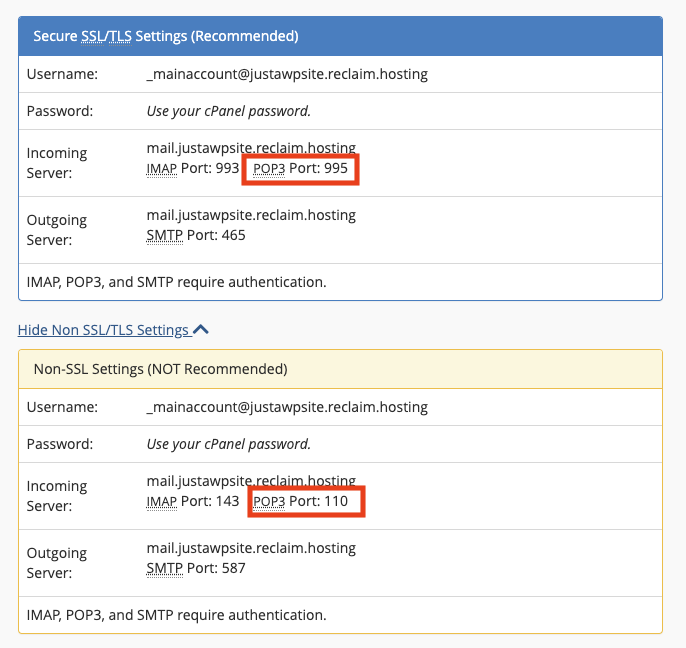Image resolution: width=686 pixels, height=648 pixels.
Task: Click IMAP Port: 993 text
Action: pyautogui.click(x=192, y=168)
